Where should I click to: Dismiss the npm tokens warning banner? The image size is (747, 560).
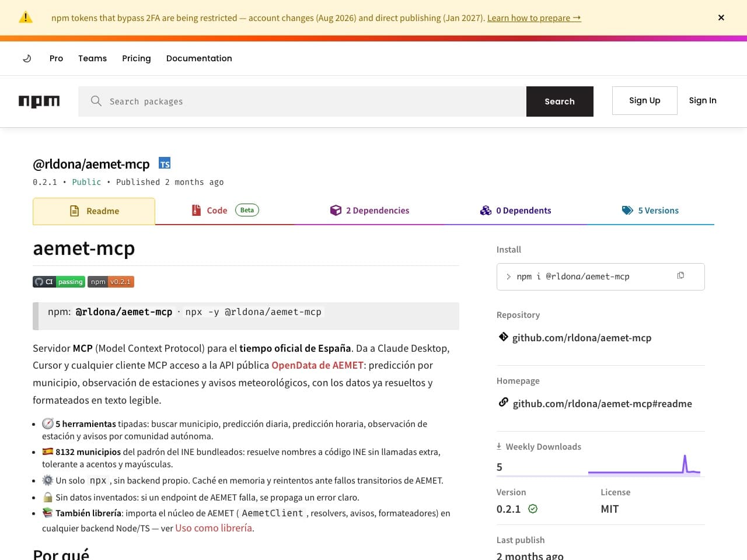tap(721, 17)
